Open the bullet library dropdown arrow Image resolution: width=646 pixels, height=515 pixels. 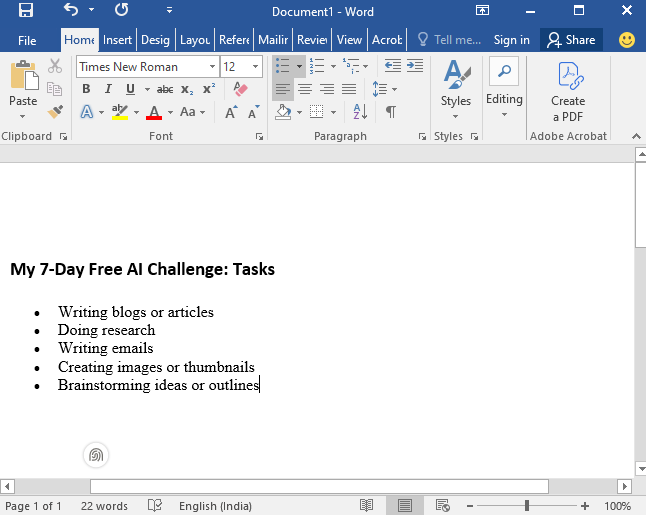pyautogui.click(x=300, y=66)
